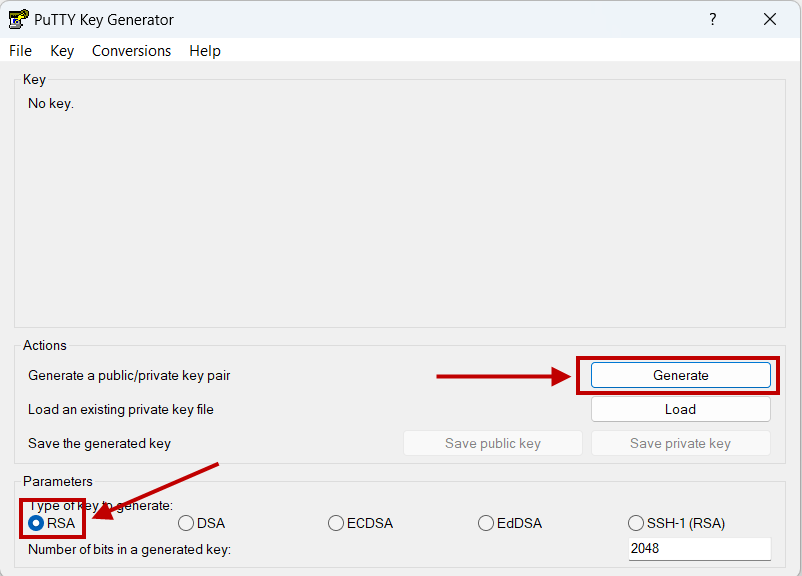Open the Conversions menu

pos(131,51)
